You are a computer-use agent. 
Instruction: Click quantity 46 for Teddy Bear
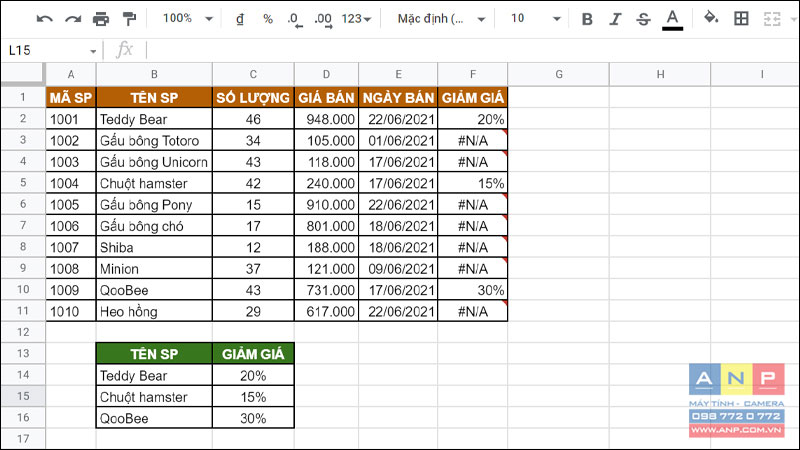point(253,119)
